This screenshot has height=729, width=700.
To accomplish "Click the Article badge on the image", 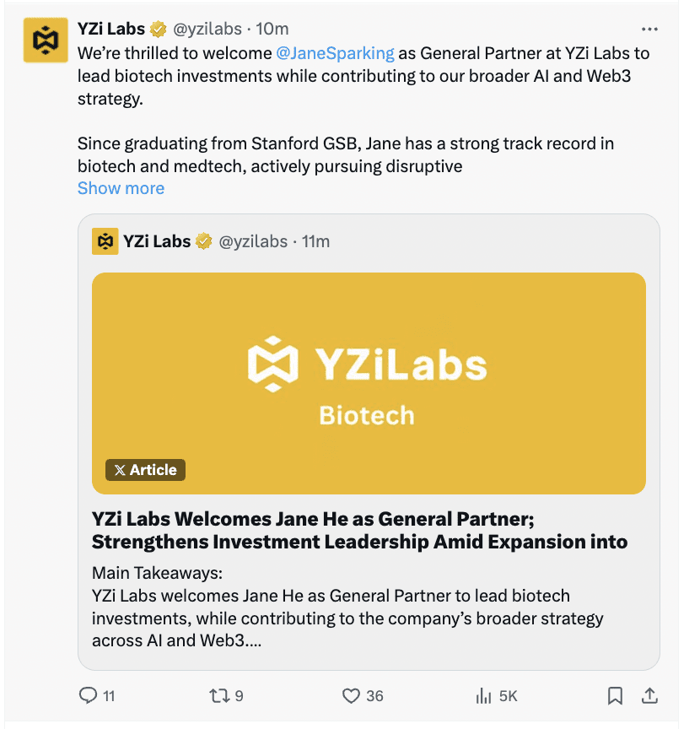I will [145, 470].
